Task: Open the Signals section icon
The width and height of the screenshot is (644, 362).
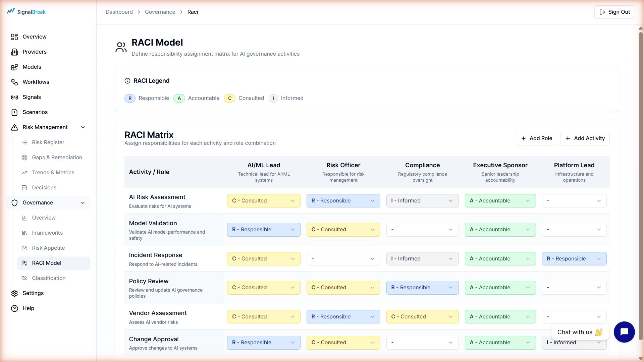Action: click(x=14, y=97)
